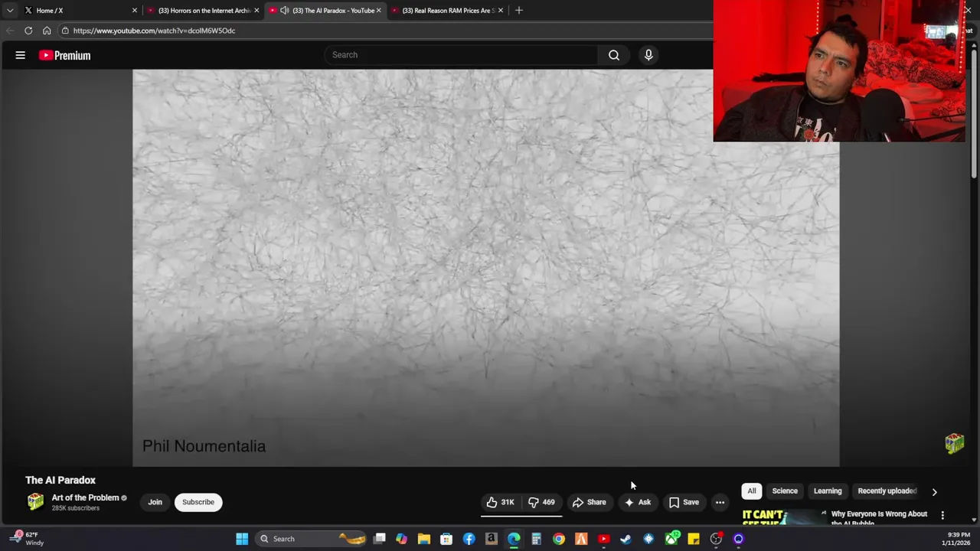
Task: Open the Ask AI sparkle button
Action: [638, 502]
